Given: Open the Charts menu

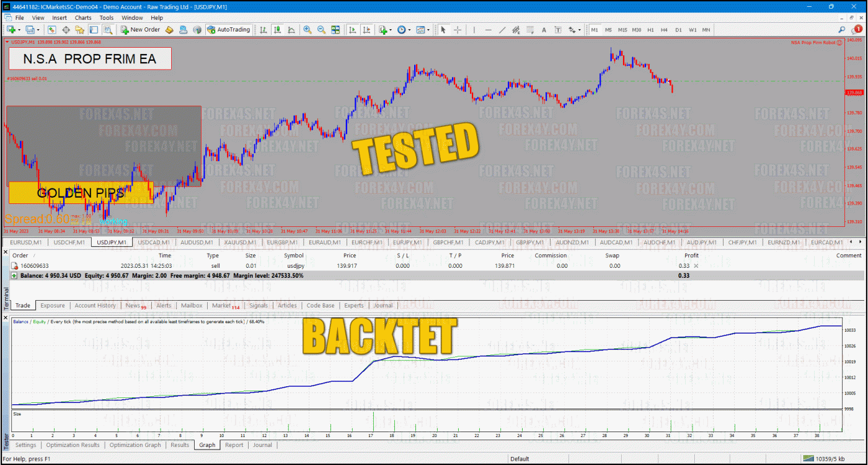Looking at the screenshot, I should pos(83,18).
